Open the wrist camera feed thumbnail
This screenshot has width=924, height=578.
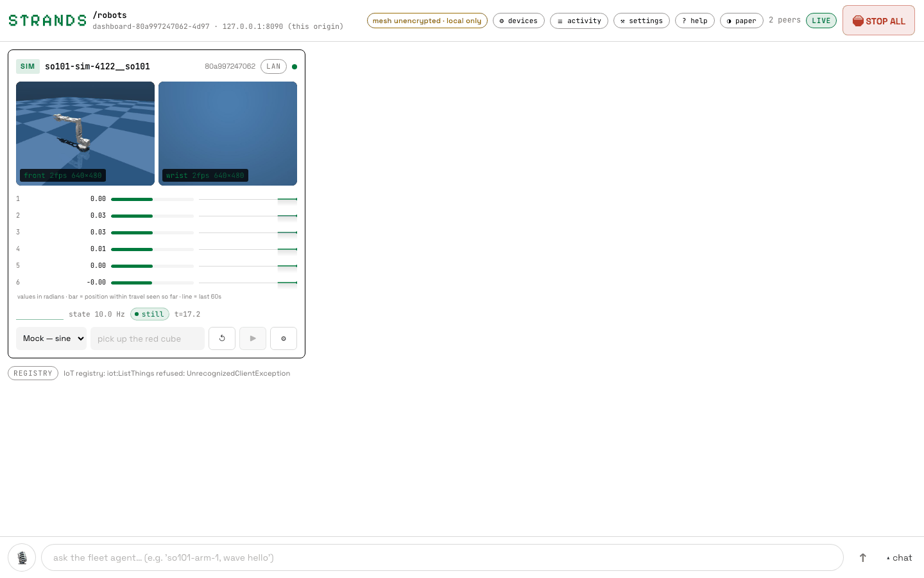click(x=228, y=134)
